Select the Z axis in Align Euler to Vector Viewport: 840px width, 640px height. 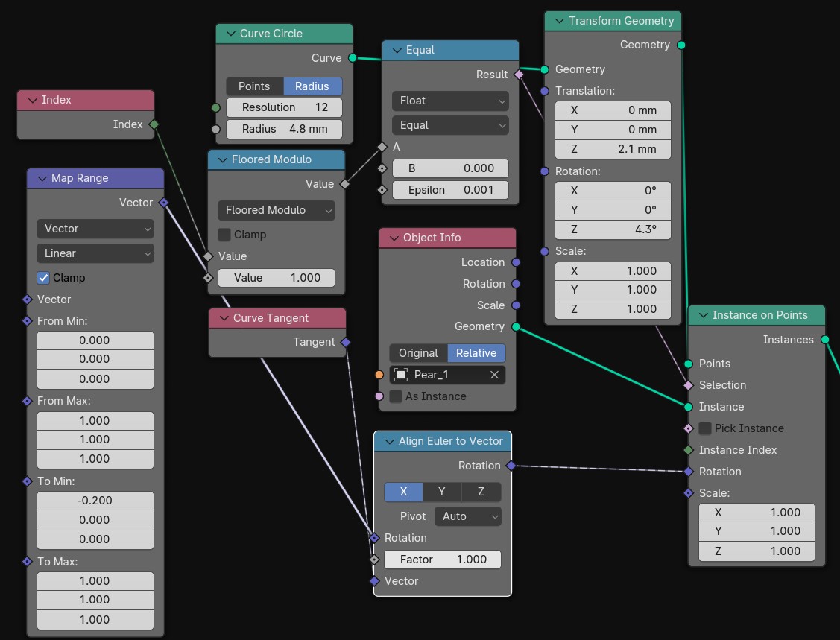[x=481, y=492]
